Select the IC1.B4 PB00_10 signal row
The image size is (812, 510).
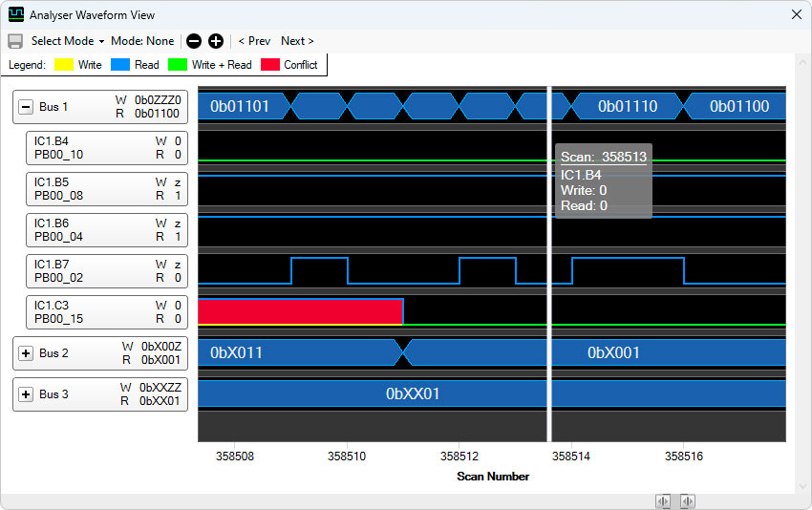(106, 148)
